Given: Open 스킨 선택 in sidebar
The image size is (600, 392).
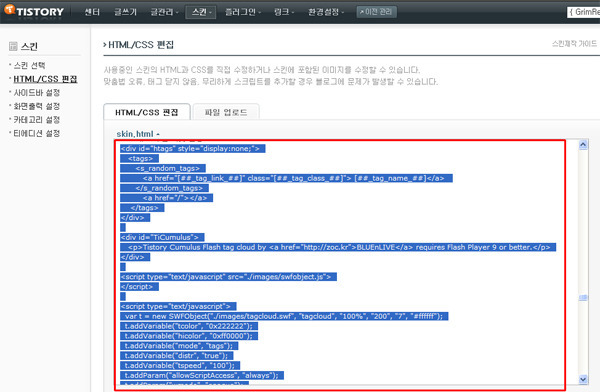Looking at the screenshot, I should pos(29,65).
